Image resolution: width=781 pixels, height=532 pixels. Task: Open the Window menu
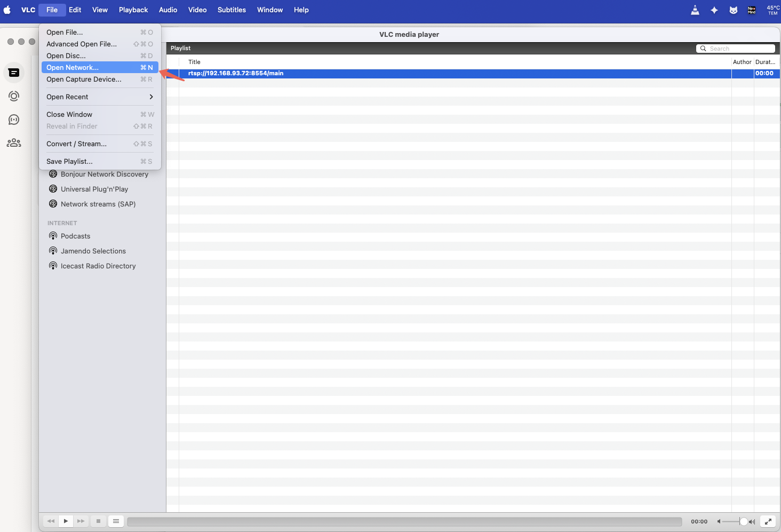(x=270, y=10)
